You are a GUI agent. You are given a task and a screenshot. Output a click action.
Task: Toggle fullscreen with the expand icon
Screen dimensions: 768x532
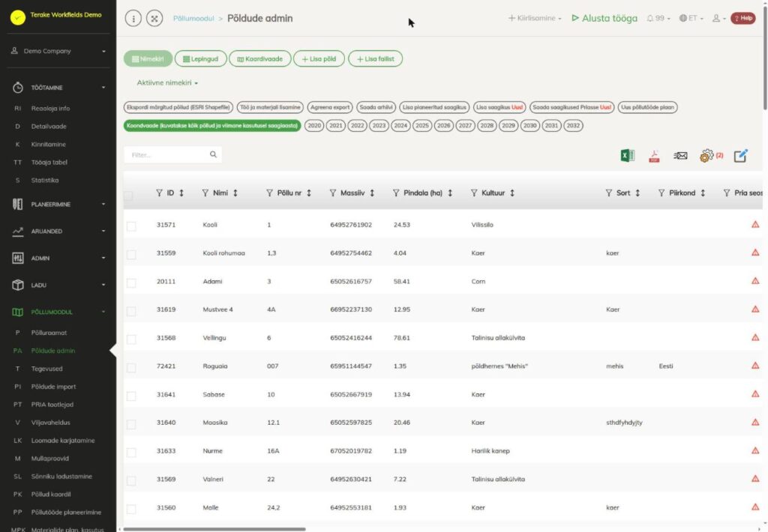(154, 19)
